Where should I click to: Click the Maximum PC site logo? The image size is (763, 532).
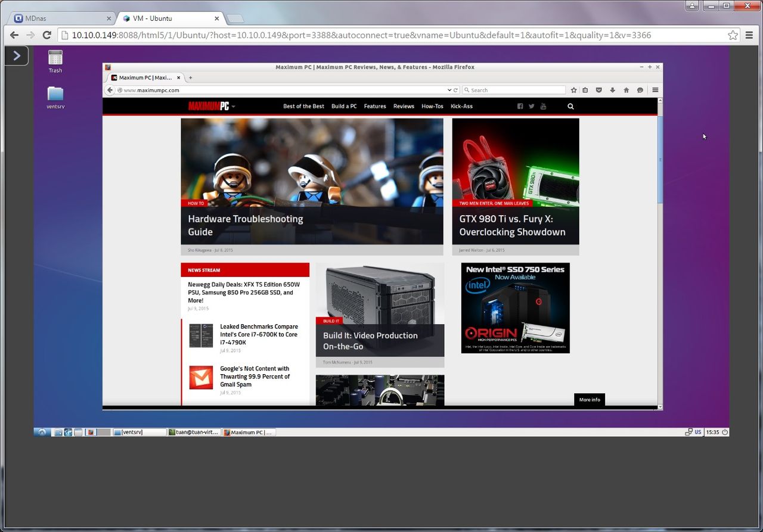tap(209, 106)
